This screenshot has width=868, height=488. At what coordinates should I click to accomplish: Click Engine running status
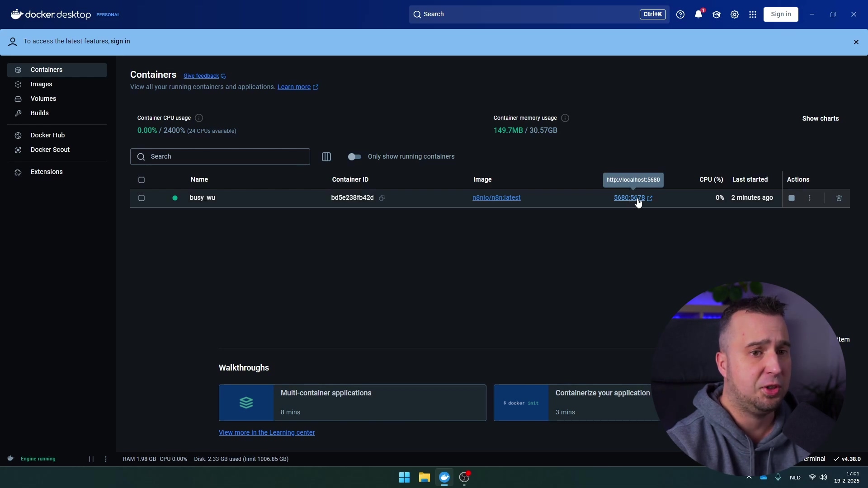coord(38,459)
